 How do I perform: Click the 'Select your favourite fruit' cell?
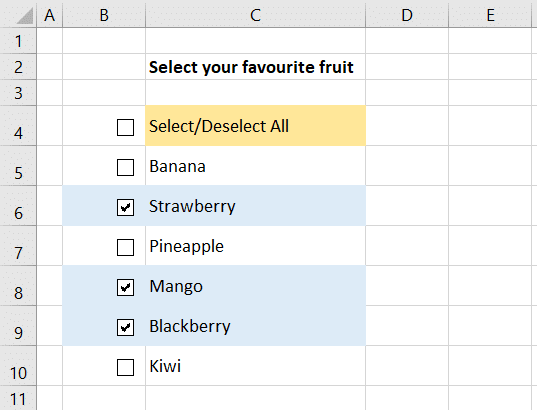click(255, 67)
